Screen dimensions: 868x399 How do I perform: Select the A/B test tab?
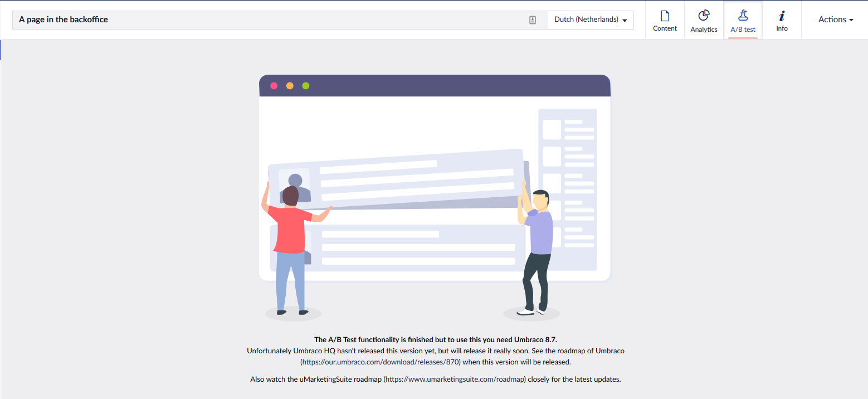click(x=743, y=20)
